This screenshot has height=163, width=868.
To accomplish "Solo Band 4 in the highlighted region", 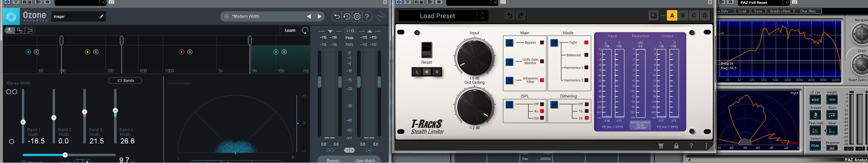I will coord(284,52).
